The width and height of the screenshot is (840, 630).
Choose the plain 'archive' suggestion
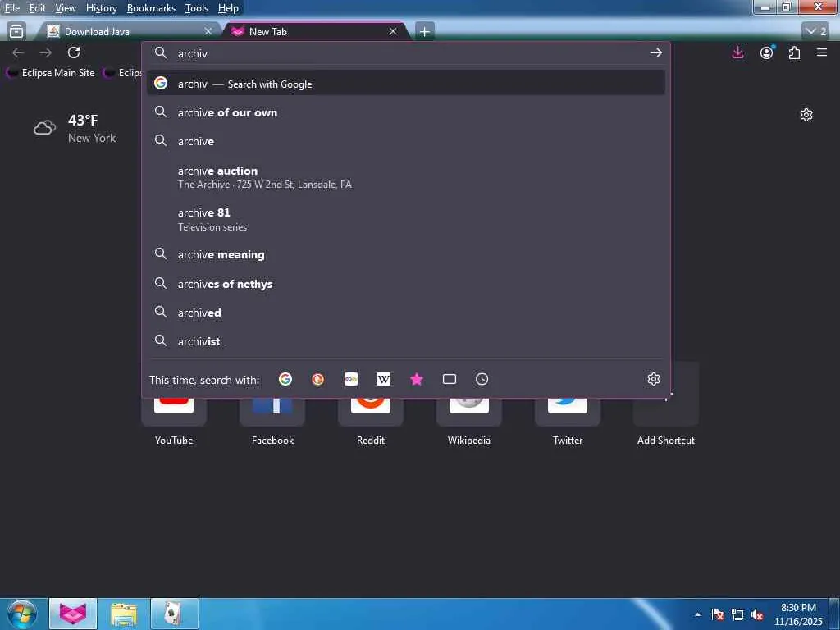tap(406, 141)
